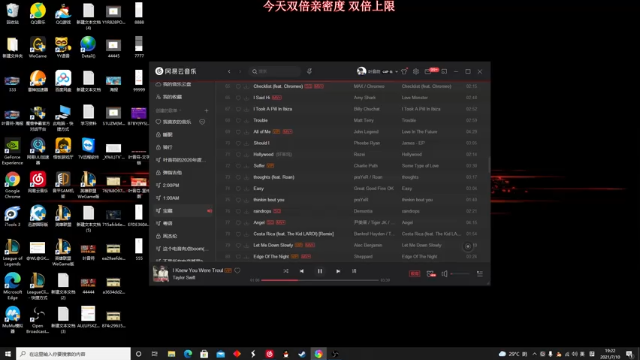
Task: Open Windows Start menu
Action: tap(8, 354)
